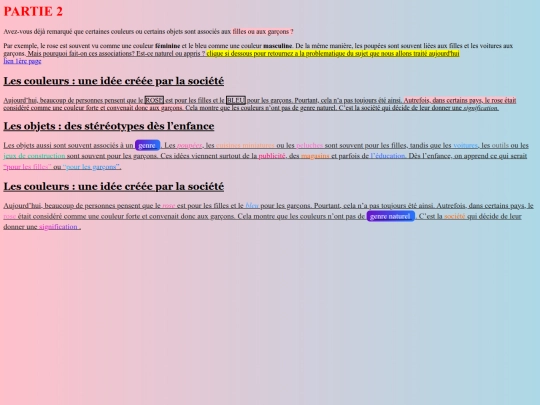Image resolution: width=540 pixels, height=405 pixels.
Task: Click the orange word 'magasins'
Action: [x=315, y=156]
